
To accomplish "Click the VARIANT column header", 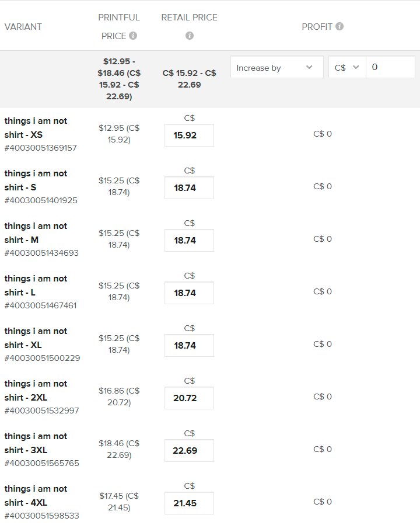I will [x=23, y=27].
